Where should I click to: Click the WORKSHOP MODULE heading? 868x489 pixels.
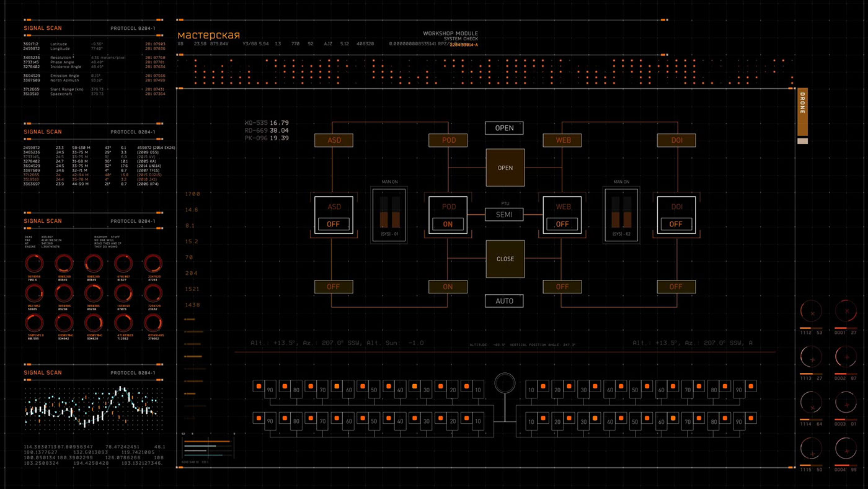click(451, 34)
